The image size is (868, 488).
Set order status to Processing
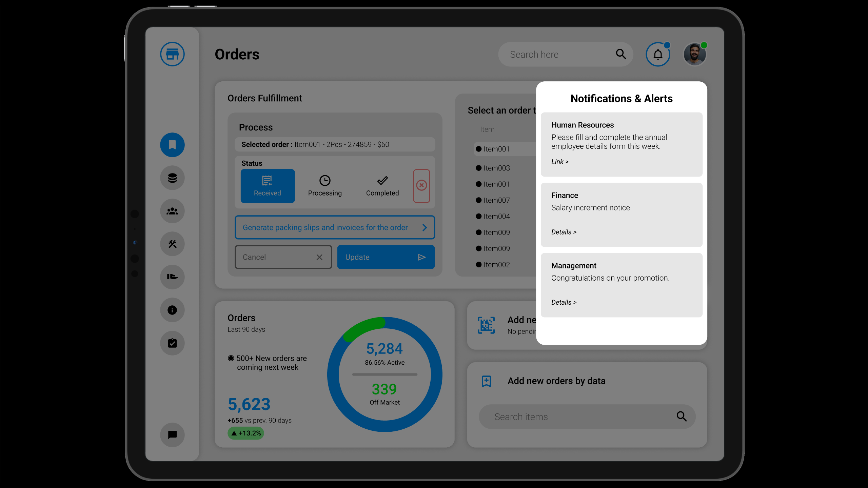point(324,186)
